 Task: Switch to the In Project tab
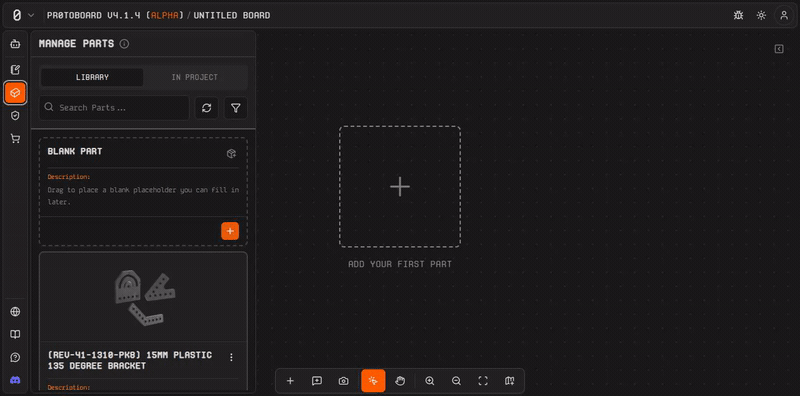(x=194, y=78)
